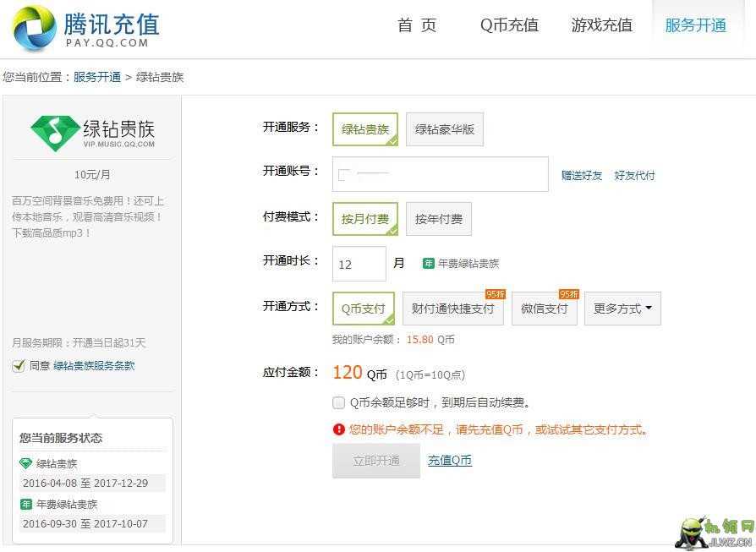Click the 月服务期限 text line
756x552 pixels.
tap(79, 342)
